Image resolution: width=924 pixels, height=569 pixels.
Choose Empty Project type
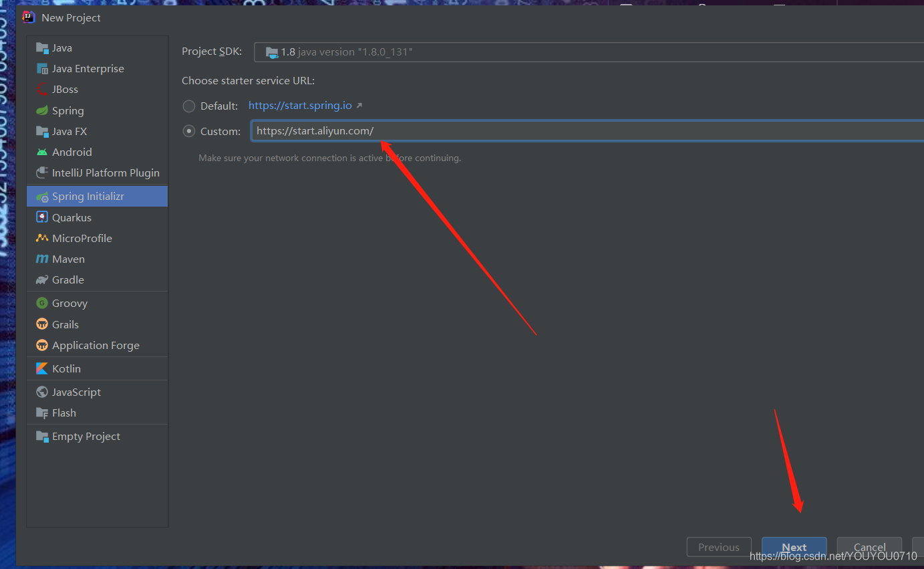(97, 437)
